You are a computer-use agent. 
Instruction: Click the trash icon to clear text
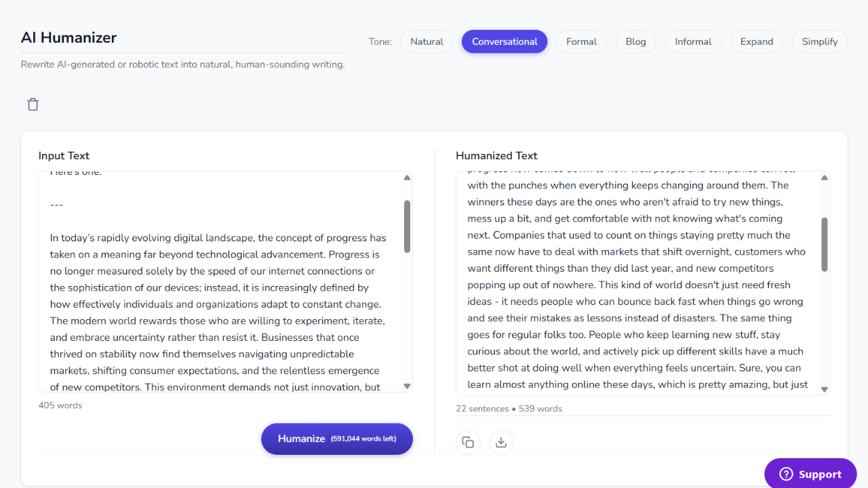coord(33,104)
